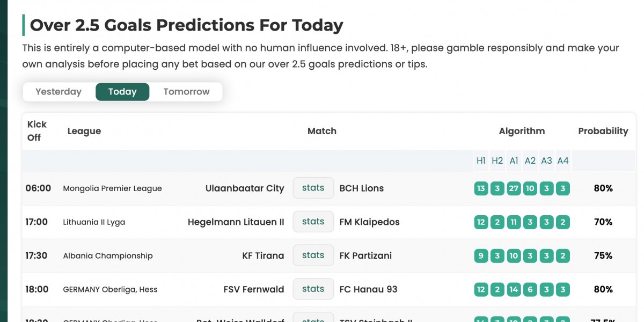Click stats button for KF Tirana match
644x322 pixels.
point(313,255)
